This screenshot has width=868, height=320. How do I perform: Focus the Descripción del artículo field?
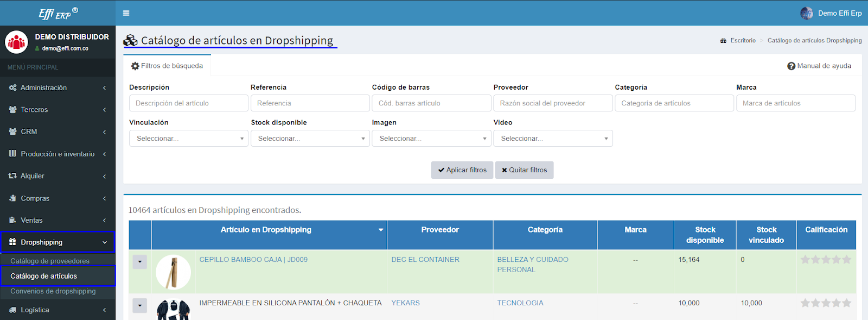click(x=189, y=103)
